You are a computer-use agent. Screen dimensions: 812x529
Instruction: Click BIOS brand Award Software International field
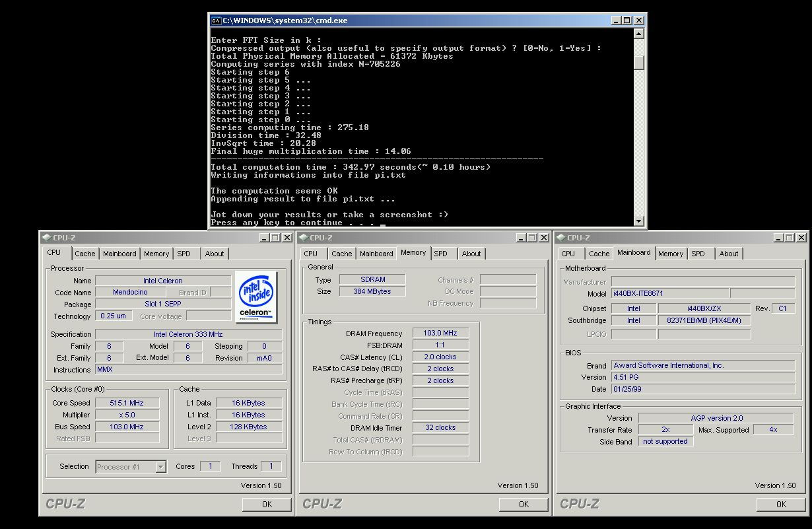pos(703,365)
